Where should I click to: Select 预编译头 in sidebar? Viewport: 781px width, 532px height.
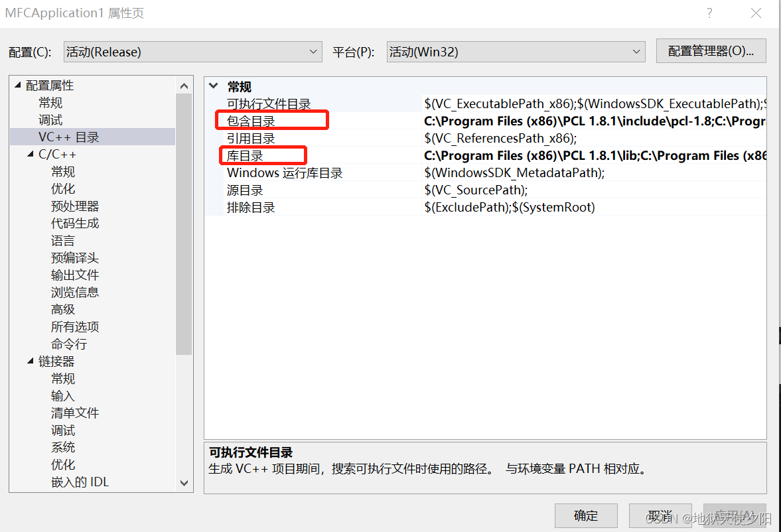pyautogui.click(x=74, y=257)
